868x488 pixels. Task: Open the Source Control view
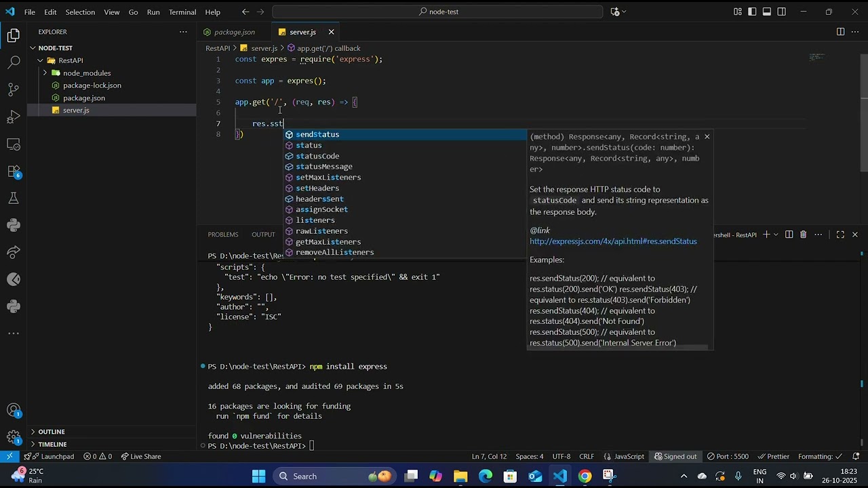tap(14, 90)
